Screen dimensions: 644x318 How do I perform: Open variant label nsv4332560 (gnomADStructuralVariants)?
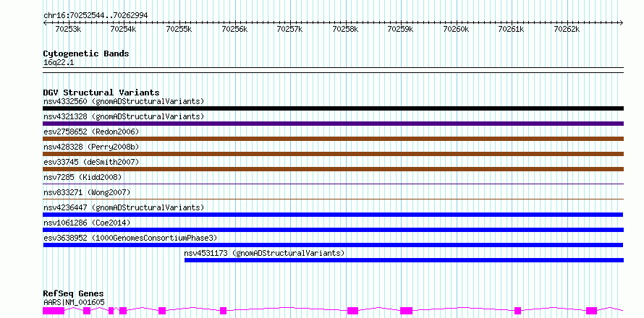pos(124,101)
